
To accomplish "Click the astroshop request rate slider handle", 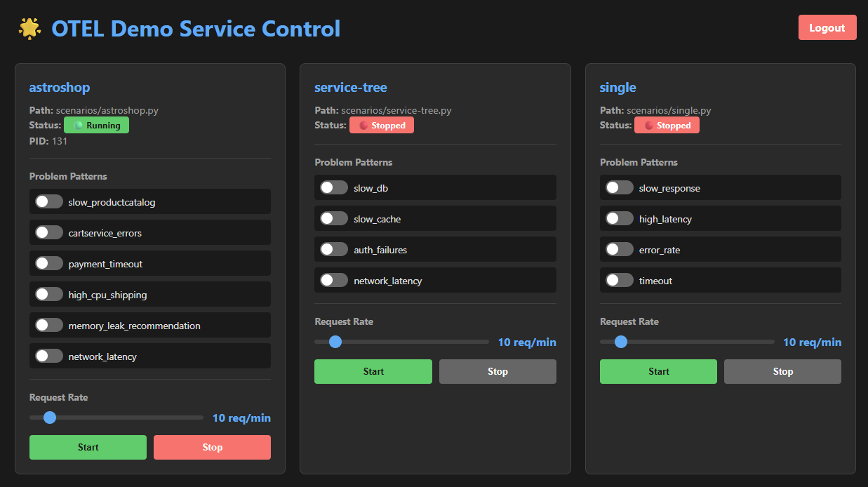I will pos(50,418).
